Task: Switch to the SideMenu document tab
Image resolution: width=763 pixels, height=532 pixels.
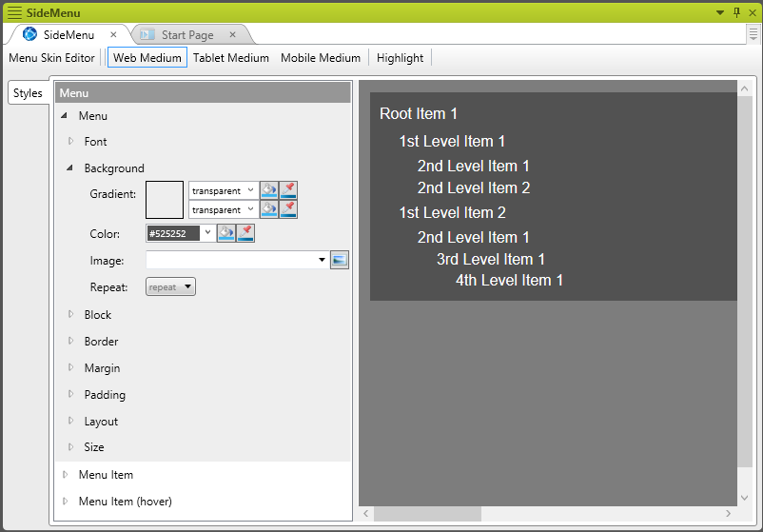Action: click(68, 35)
